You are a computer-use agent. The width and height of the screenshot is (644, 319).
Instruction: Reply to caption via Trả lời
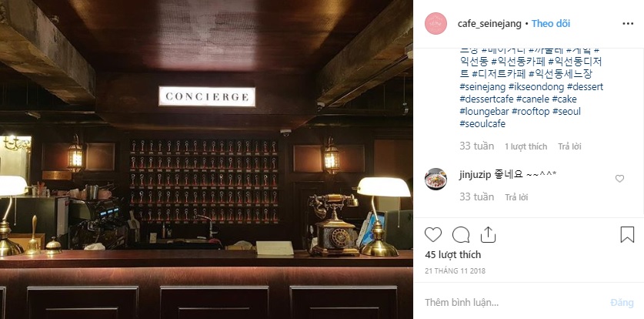coord(569,146)
